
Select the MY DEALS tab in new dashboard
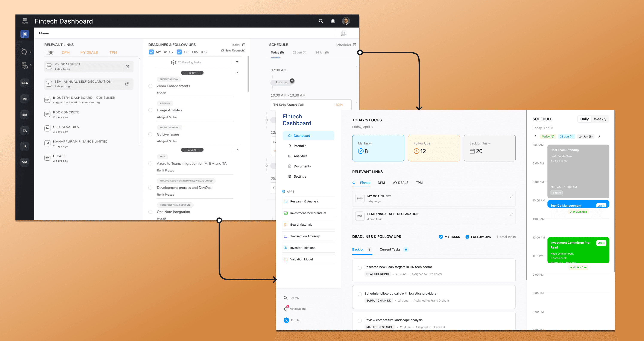click(400, 183)
